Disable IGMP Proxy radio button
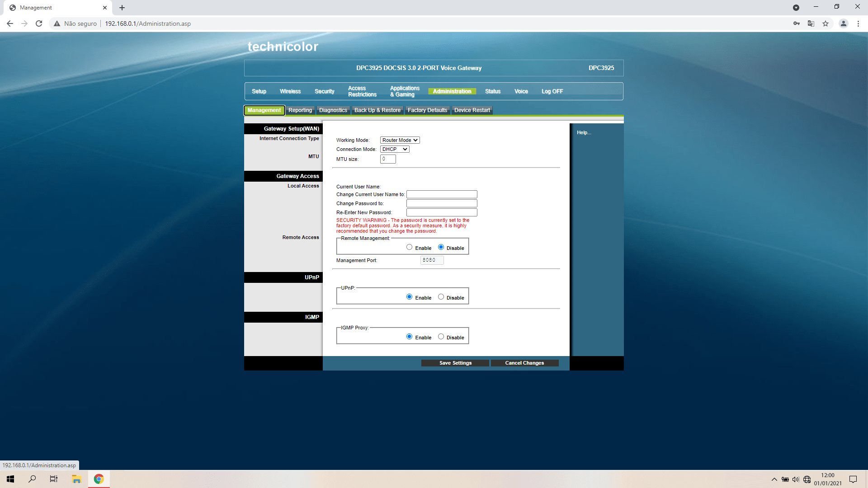The width and height of the screenshot is (868, 488). 441,337
